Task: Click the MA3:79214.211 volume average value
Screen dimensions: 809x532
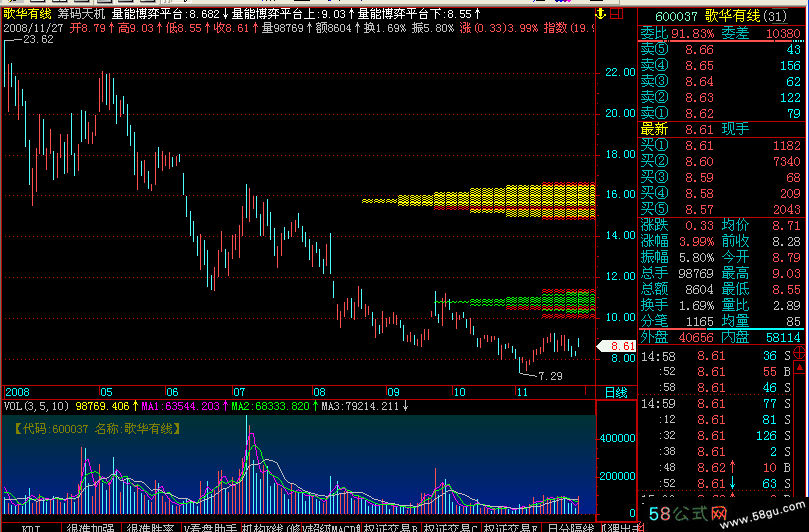Action: 360,406
